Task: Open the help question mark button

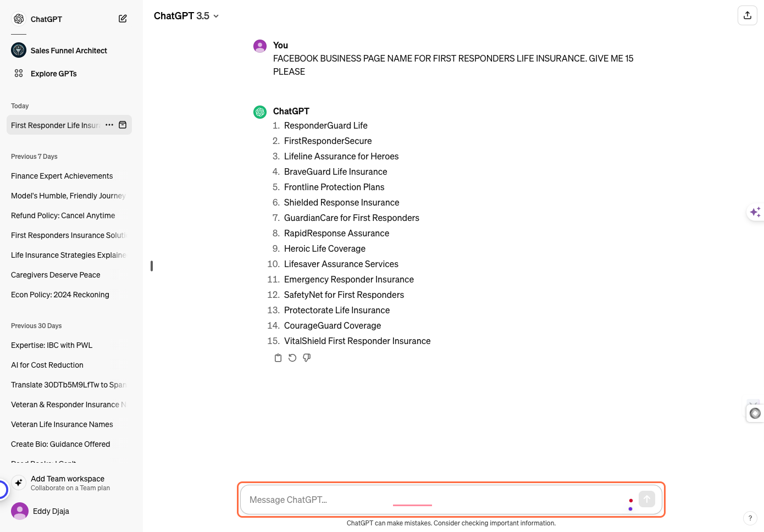Action: point(750,518)
